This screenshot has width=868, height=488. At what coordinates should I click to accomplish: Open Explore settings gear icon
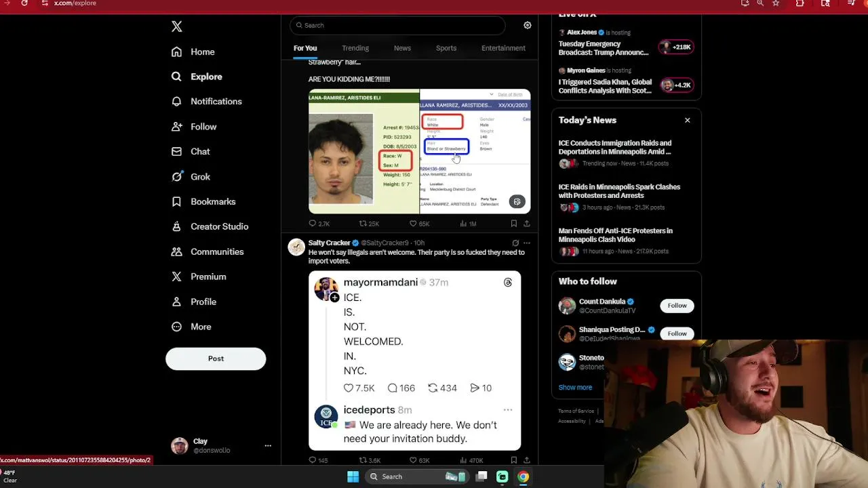tap(528, 25)
